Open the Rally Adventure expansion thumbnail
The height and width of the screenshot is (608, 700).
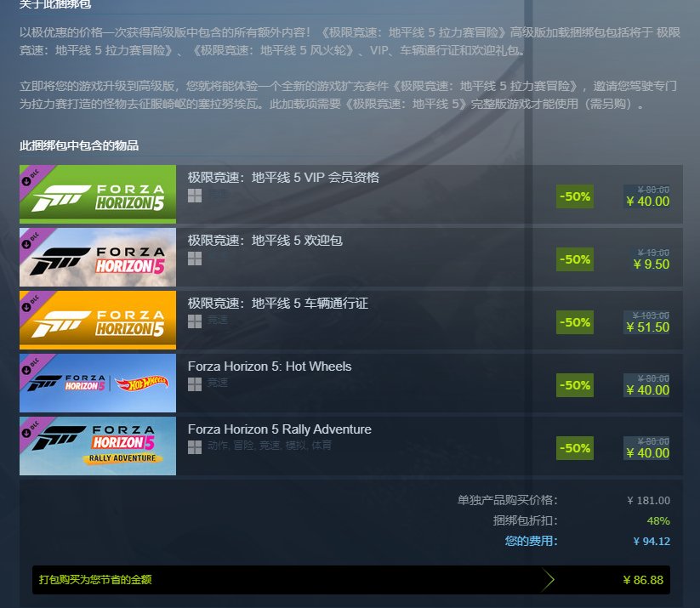pos(98,446)
